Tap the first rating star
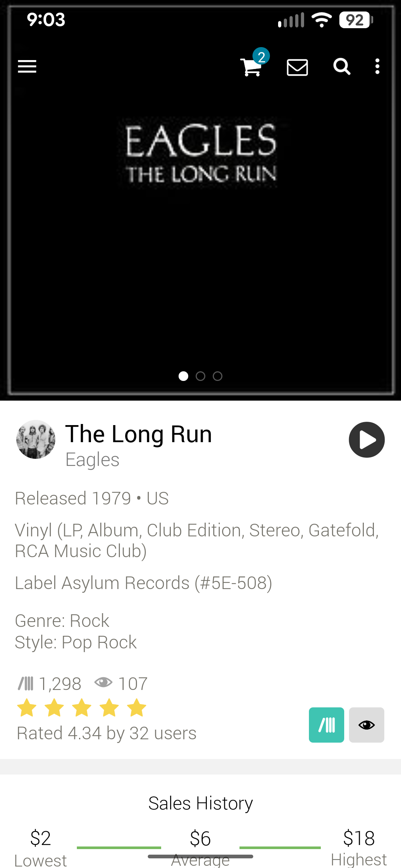This screenshot has height=868, width=401. [x=27, y=707]
